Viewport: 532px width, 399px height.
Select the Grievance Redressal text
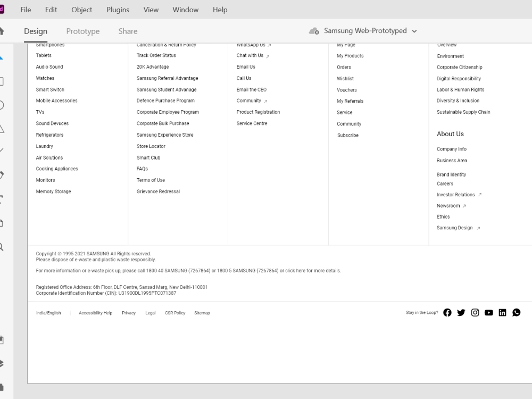[158, 192]
